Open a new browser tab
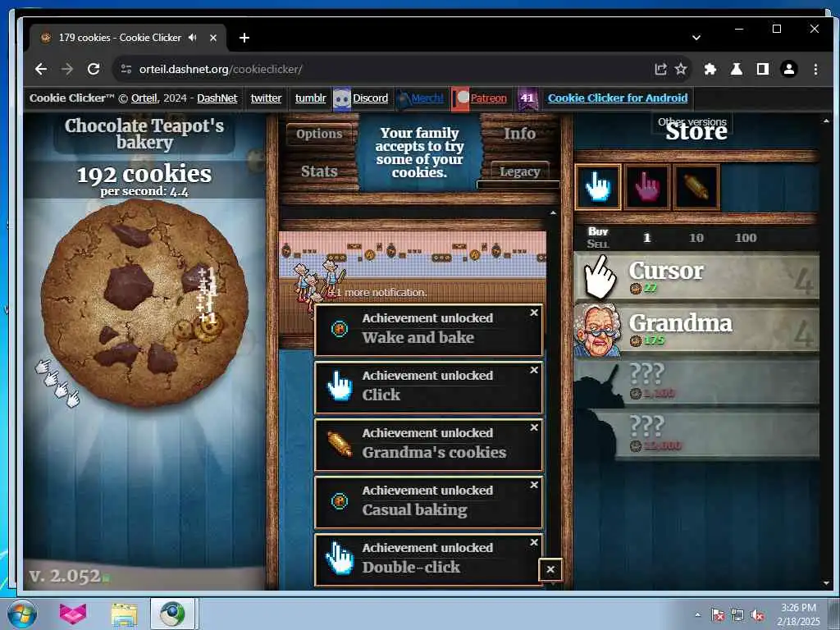 coord(244,38)
